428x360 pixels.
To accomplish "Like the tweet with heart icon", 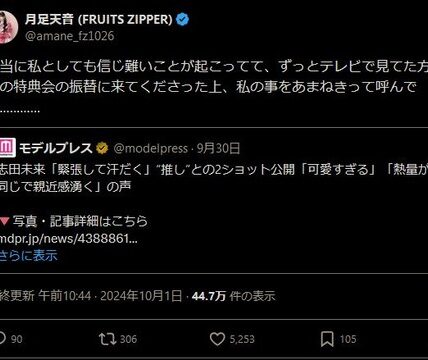I will [x=217, y=339].
